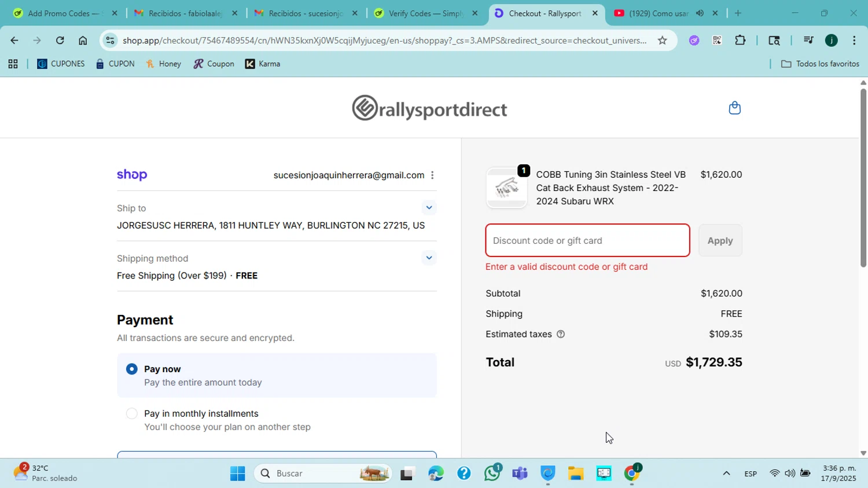Viewport: 868px width, 488px height.
Task: Select Pay now option
Action: pyautogui.click(x=132, y=369)
